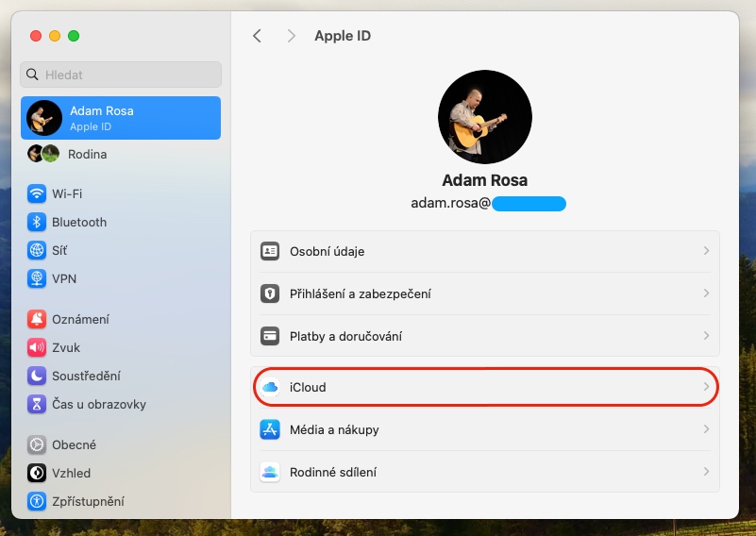Close the window with the red button
Image resolution: width=756 pixels, height=536 pixels.
(36, 36)
